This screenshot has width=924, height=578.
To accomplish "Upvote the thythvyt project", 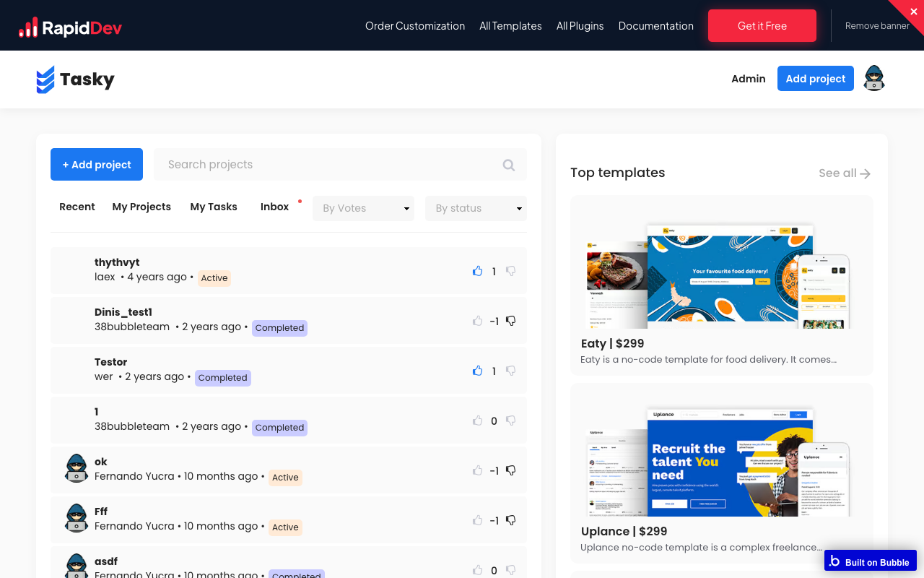I will [x=477, y=270].
